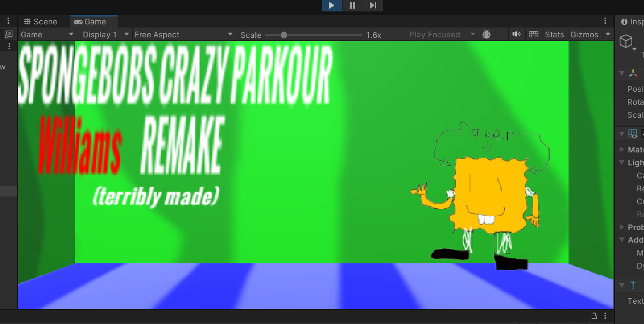Toggle the lock icon in the bottom panel
The height and width of the screenshot is (324, 644).
click(x=595, y=316)
